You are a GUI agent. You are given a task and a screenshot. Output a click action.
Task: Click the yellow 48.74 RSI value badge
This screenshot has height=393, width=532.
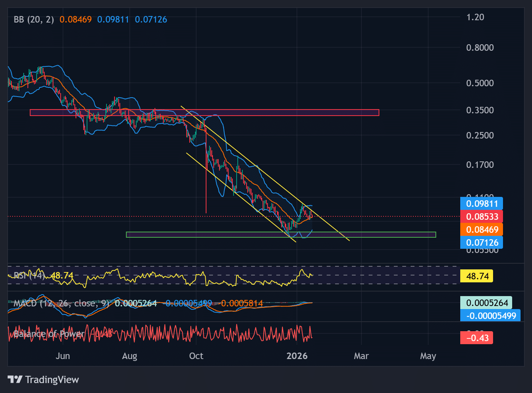coord(477,276)
